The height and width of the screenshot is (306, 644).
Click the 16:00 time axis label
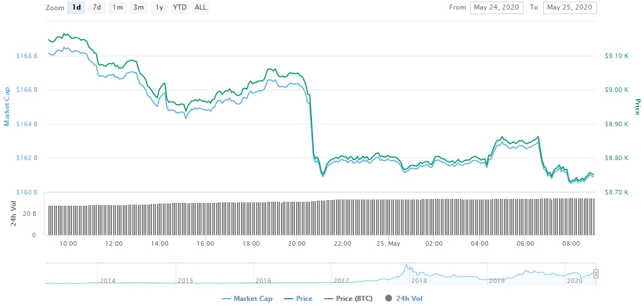tap(205, 243)
